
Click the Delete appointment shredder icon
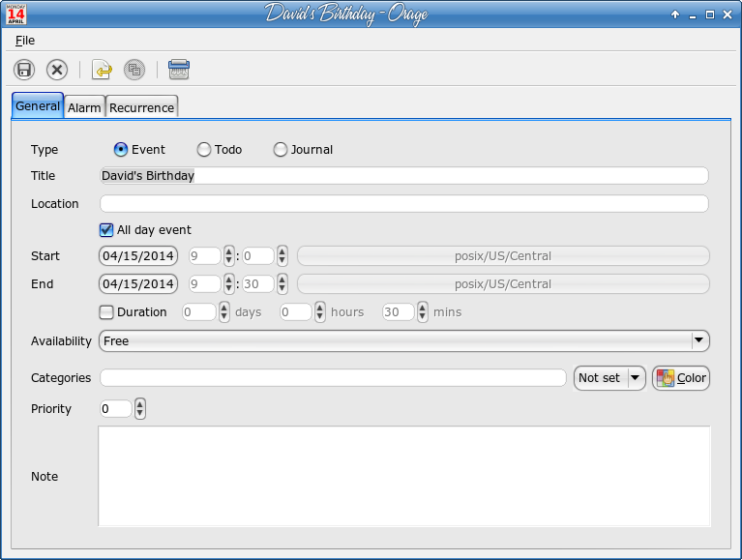(x=179, y=70)
